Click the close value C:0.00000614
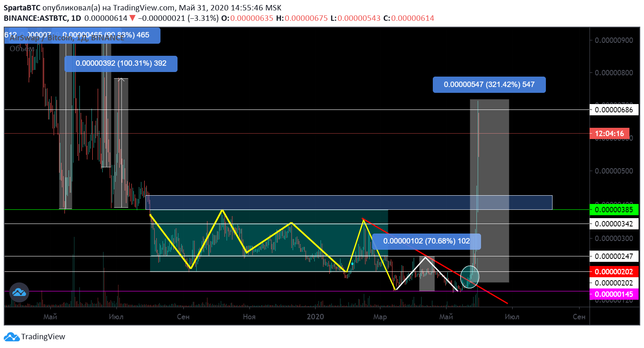Viewport: 644px width, 348px height. coord(409,18)
